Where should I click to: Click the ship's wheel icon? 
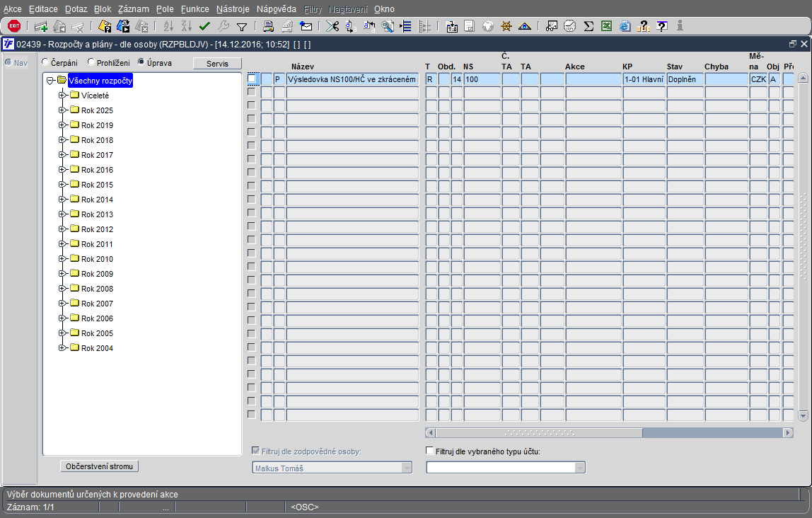click(x=506, y=26)
